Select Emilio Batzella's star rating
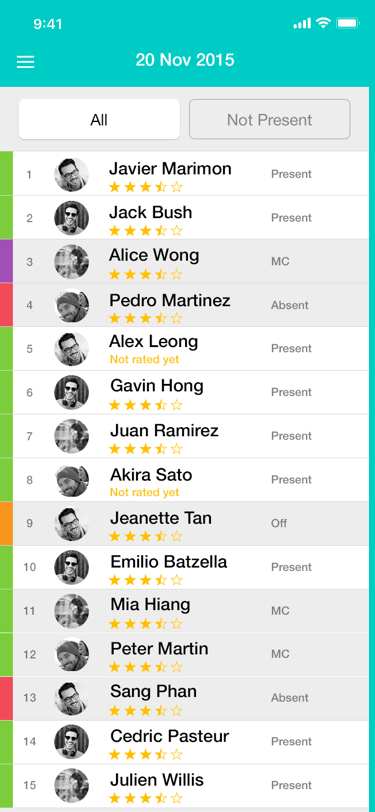 [x=146, y=580]
